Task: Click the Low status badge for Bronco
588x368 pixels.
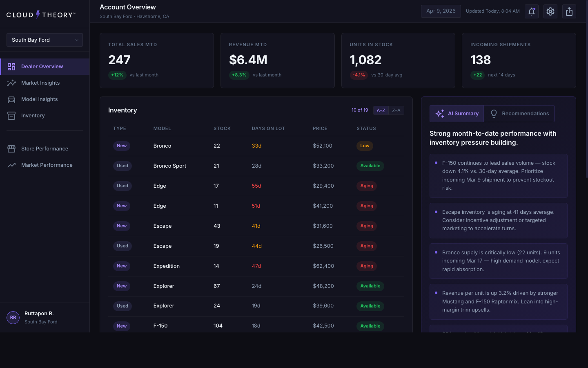Action: [x=365, y=146]
